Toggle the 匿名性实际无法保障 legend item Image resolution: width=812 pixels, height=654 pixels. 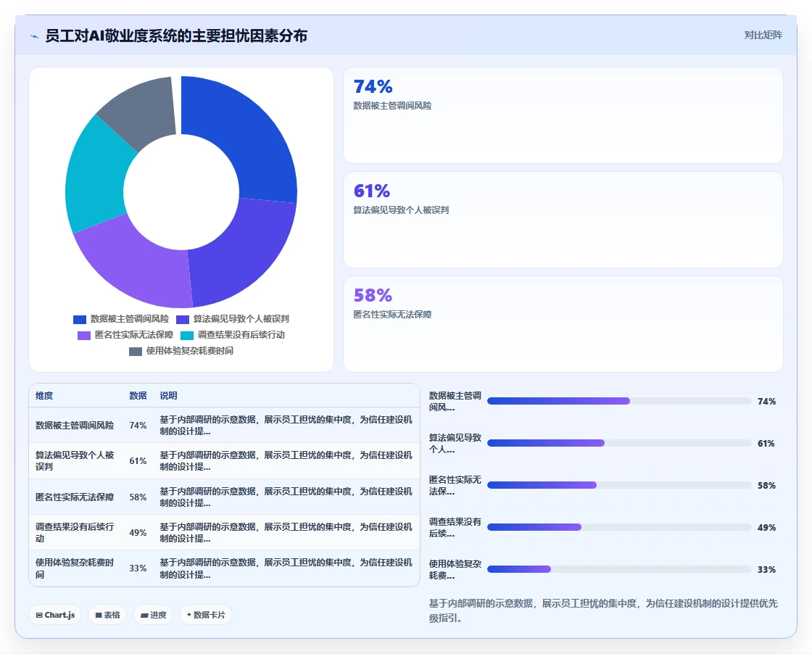[x=125, y=335]
